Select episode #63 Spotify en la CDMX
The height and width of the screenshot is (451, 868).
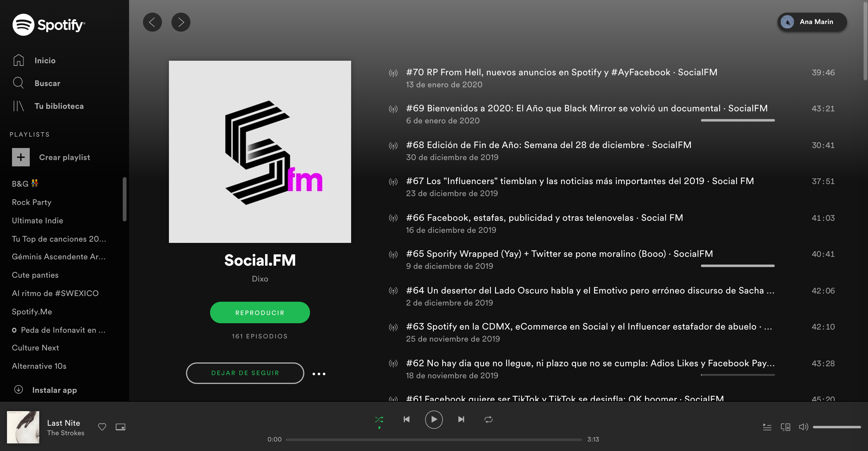point(589,326)
